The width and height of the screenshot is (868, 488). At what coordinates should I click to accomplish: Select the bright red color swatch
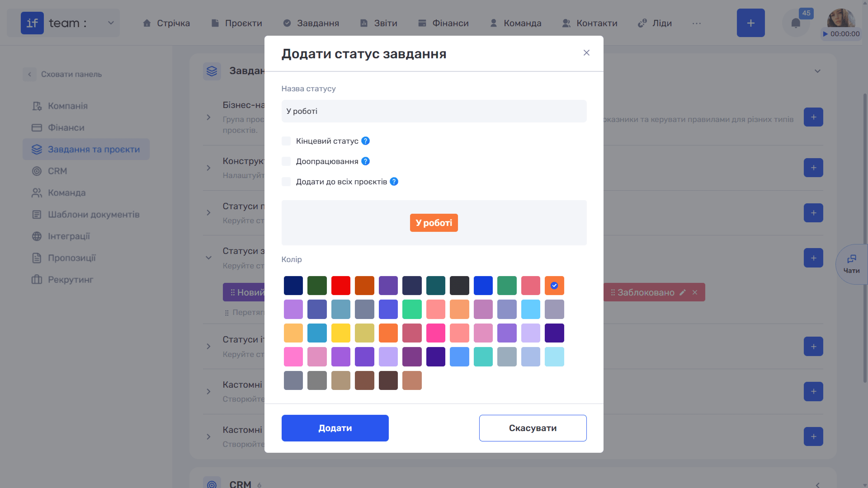341,285
